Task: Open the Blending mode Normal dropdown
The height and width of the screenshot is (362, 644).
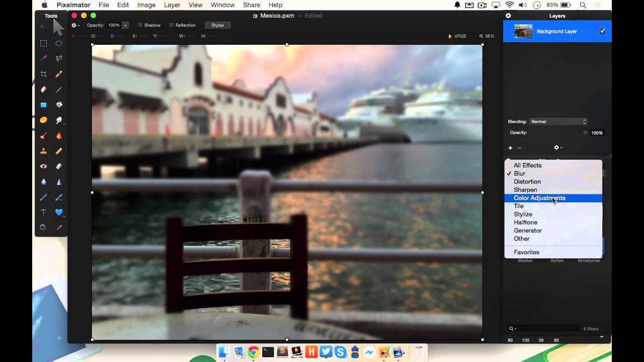Action: (x=558, y=122)
